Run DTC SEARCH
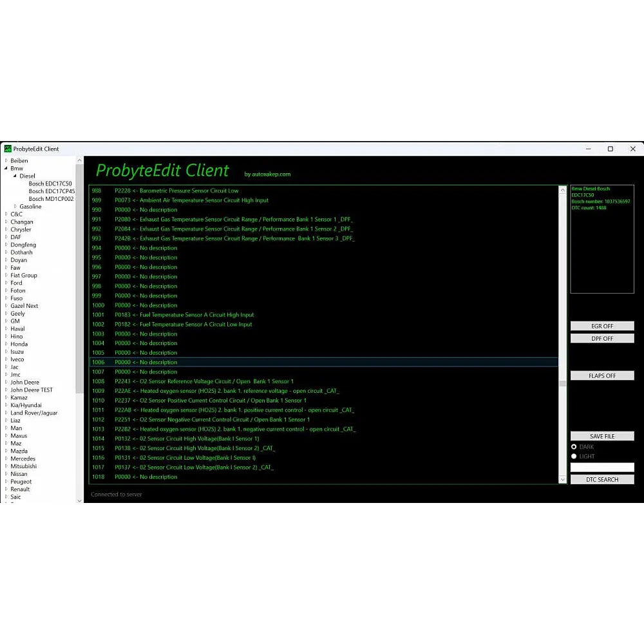The height and width of the screenshot is (644, 644). point(602,480)
